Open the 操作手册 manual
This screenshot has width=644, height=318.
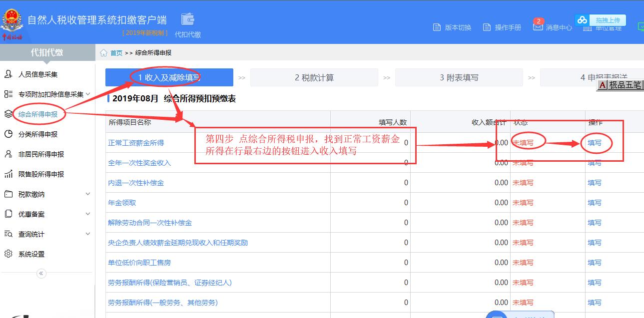click(502, 27)
